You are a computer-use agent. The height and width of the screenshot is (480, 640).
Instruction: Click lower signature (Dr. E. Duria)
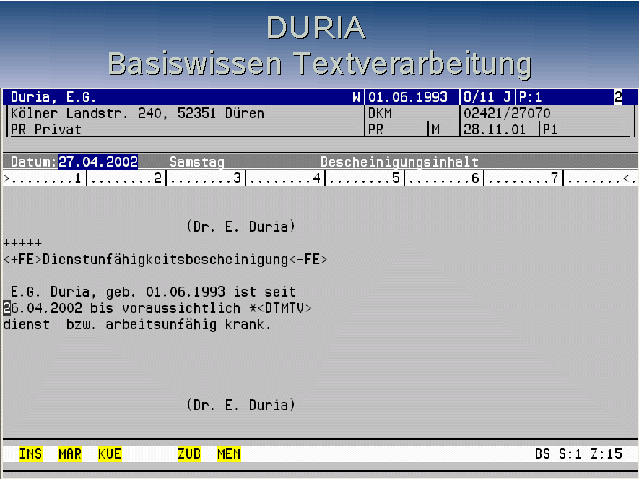[240, 405]
